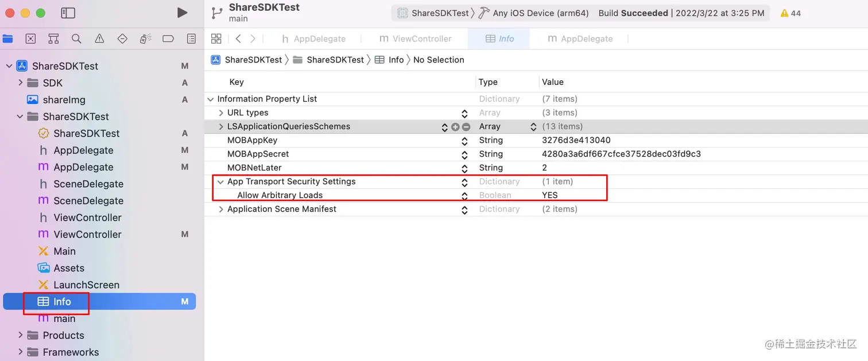Remove the LSApplicationQueriesSchemes row with minus
This screenshot has width=868, height=361.
click(x=466, y=127)
